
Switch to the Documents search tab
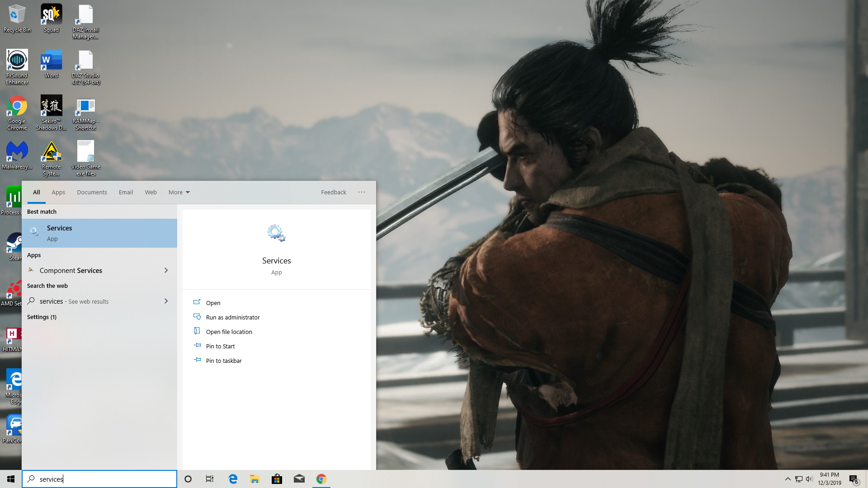coord(92,192)
